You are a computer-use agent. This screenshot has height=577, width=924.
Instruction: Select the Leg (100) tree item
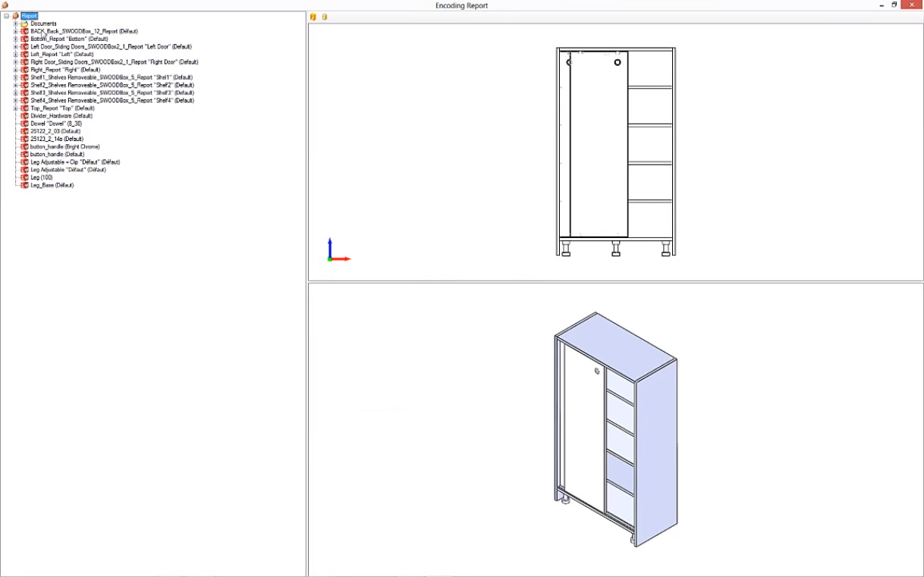(x=42, y=177)
